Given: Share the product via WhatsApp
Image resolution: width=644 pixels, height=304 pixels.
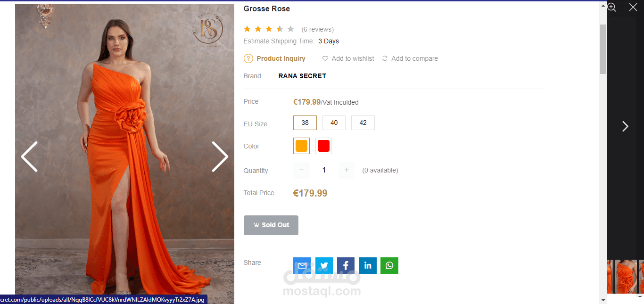Looking at the screenshot, I should (389, 265).
